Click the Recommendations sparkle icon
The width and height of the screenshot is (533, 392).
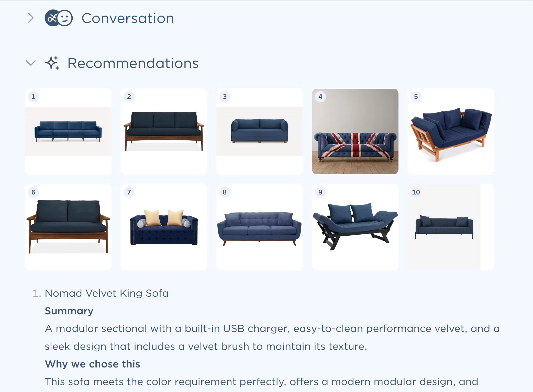point(52,63)
